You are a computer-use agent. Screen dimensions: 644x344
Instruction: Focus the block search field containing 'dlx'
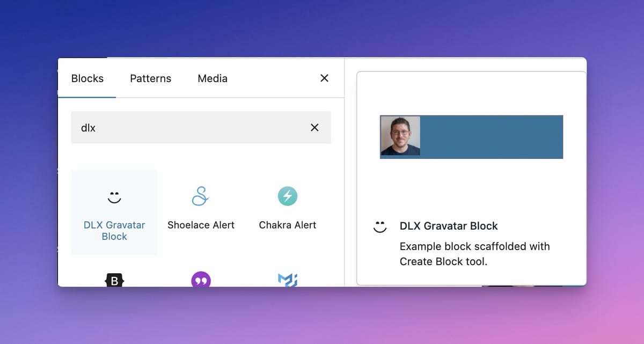188,127
